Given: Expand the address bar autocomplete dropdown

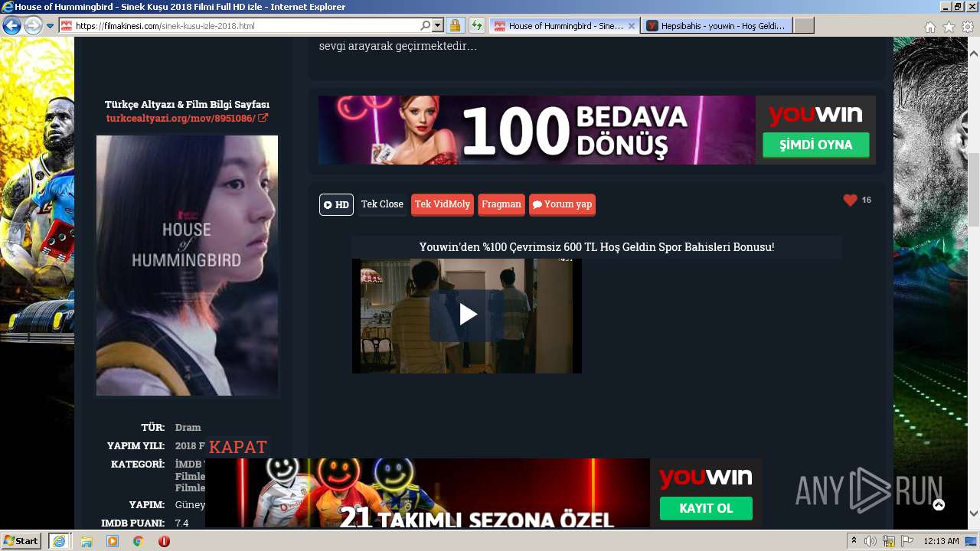Looking at the screenshot, I should pyautogui.click(x=438, y=26).
